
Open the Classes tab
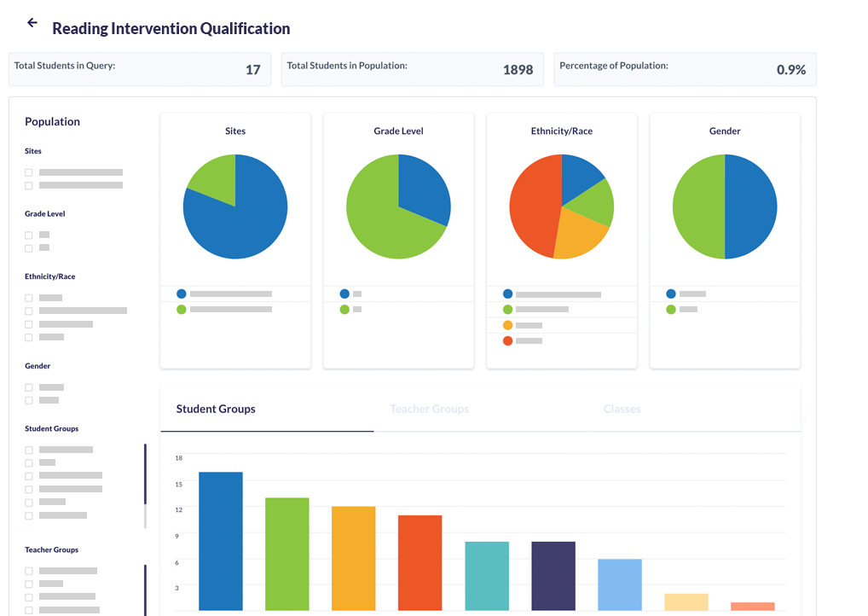click(x=622, y=409)
